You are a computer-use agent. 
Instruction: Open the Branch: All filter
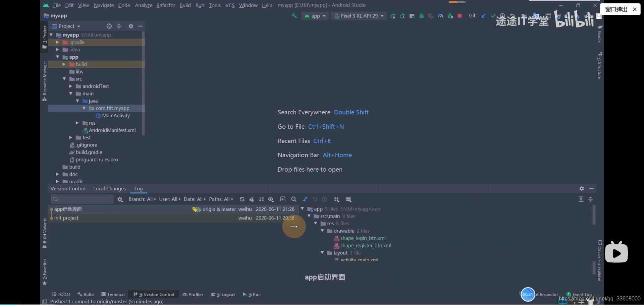[142, 199]
